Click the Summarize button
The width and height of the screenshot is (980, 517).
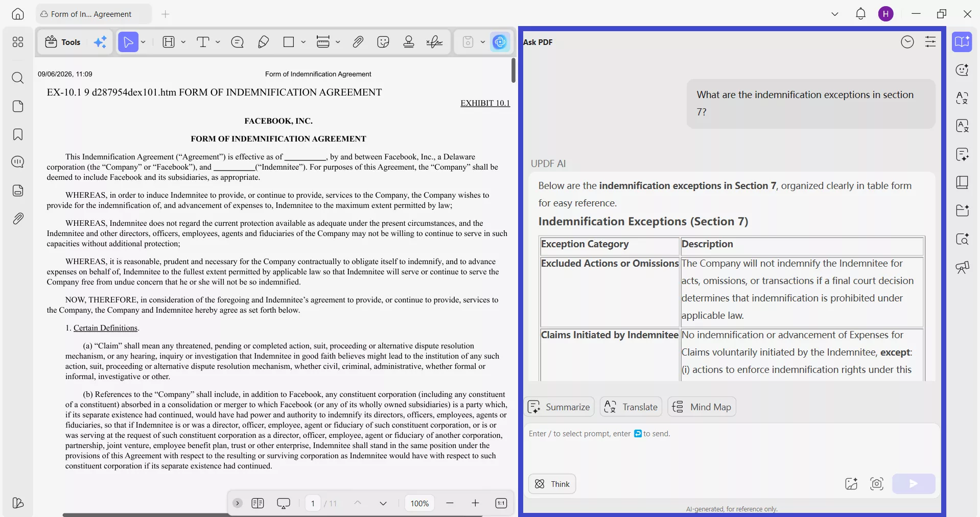pos(559,407)
